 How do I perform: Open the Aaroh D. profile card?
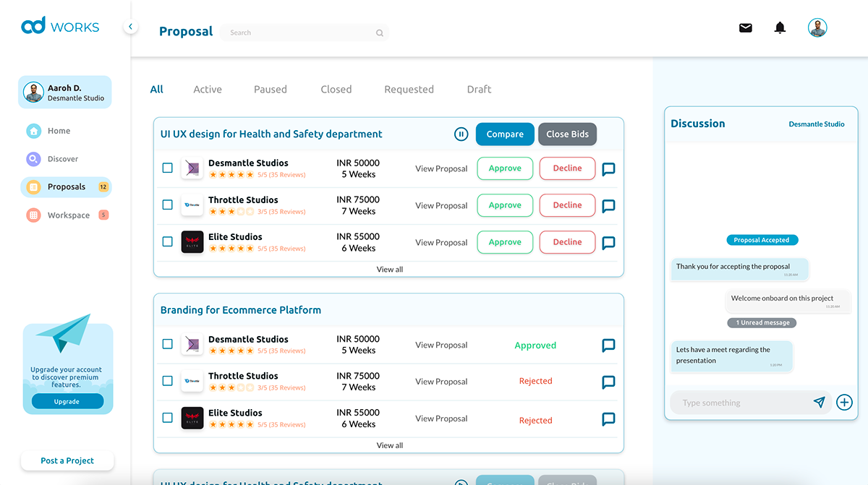click(x=65, y=93)
